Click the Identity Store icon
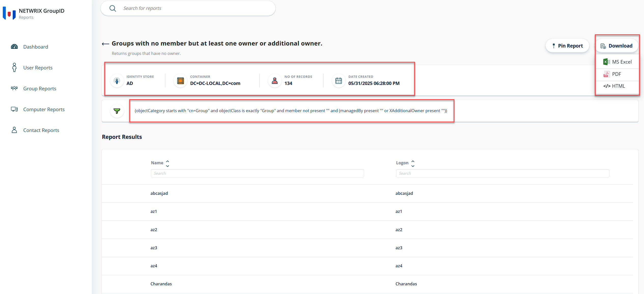 click(117, 81)
